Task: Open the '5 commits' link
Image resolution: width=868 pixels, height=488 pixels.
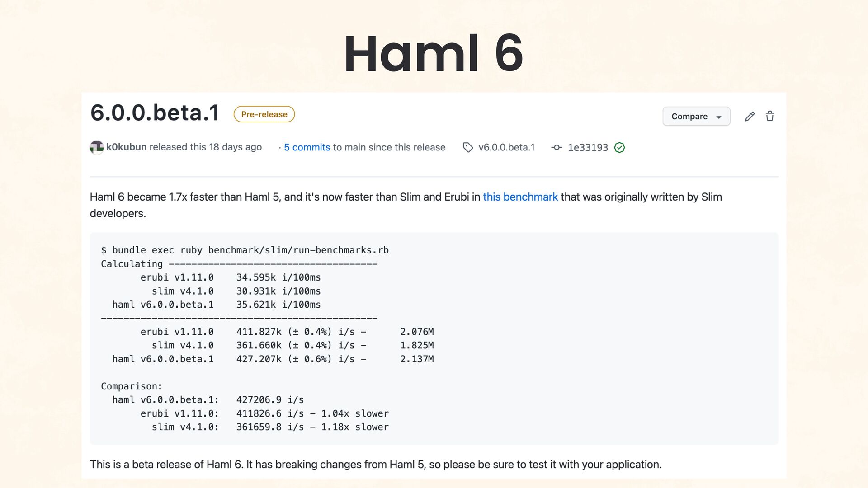Action: pyautogui.click(x=307, y=148)
